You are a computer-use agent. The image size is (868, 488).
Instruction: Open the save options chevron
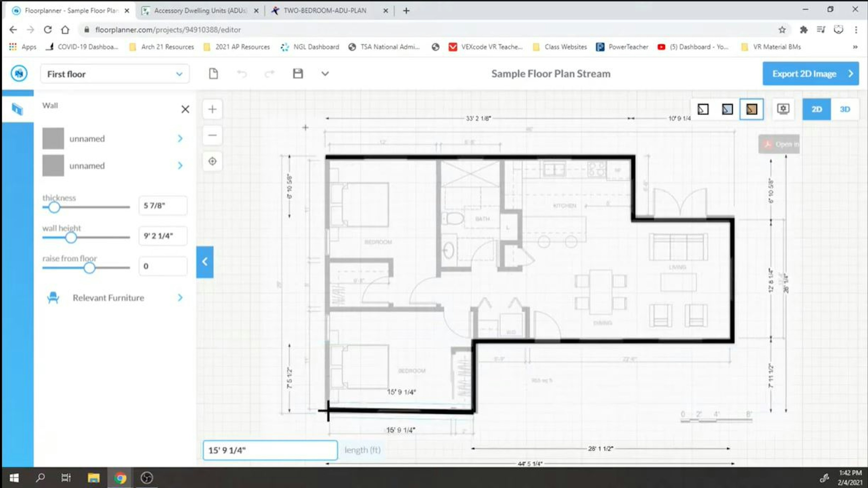point(324,73)
